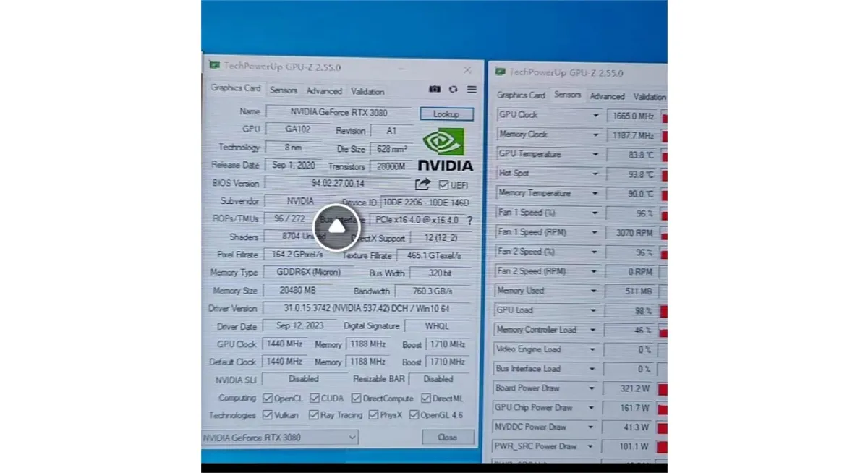Click the Device ID value 10DE 2206 - 10DE 146D
868x473 pixels.
[x=425, y=203]
